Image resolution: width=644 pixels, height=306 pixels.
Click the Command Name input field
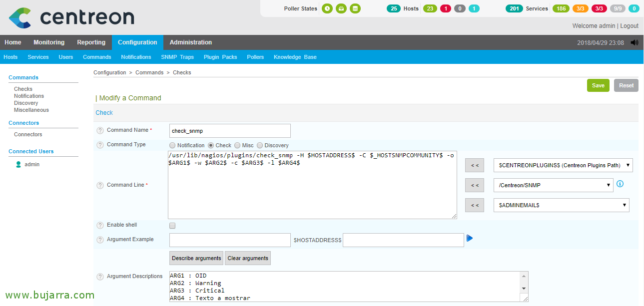pos(230,131)
